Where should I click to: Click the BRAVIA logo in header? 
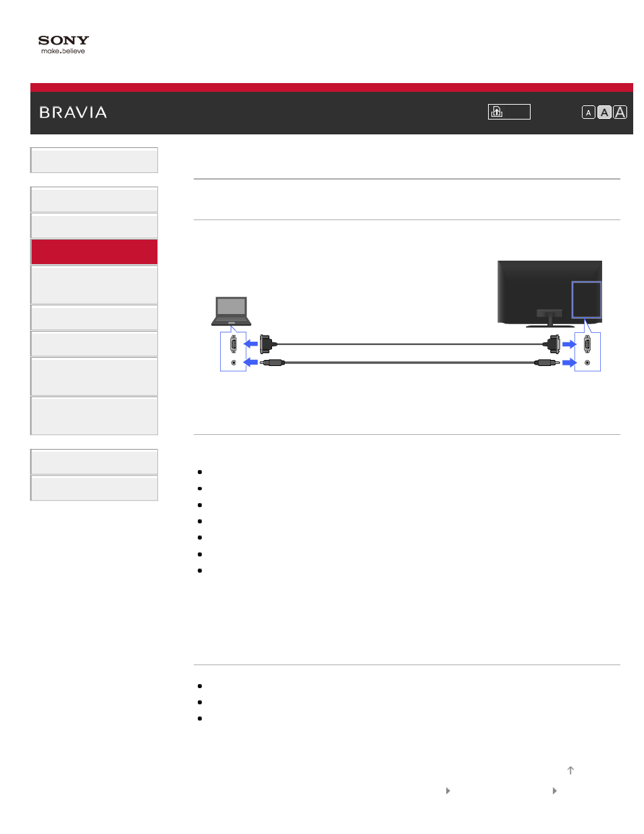pyautogui.click(x=73, y=113)
